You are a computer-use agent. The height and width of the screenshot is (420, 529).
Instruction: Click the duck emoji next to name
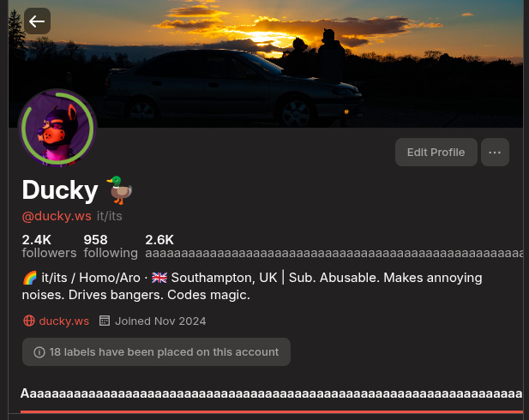pos(120,190)
